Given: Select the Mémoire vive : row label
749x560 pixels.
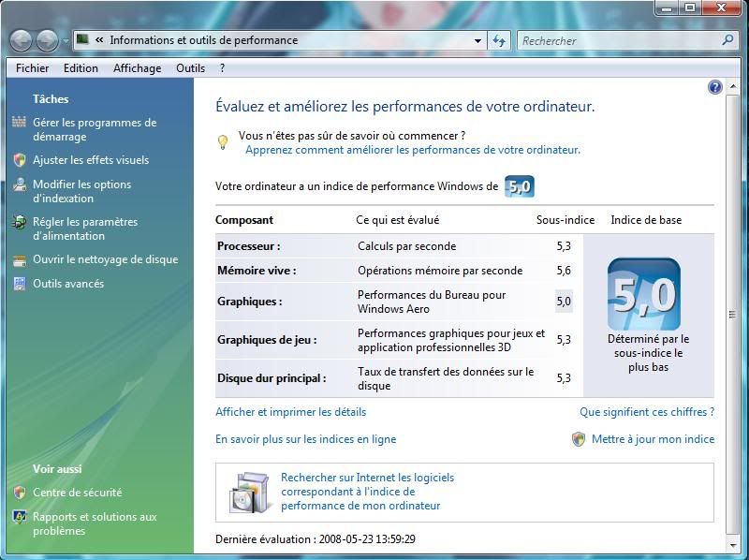Looking at the screenshot, I should point(257,271).
